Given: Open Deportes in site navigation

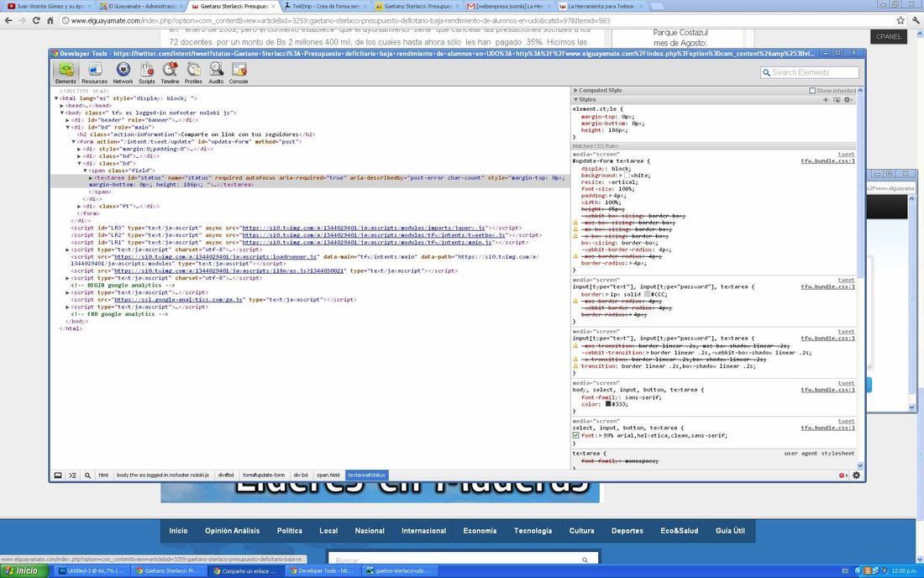Looking at the screenshot, I should [x=627, y=531].
